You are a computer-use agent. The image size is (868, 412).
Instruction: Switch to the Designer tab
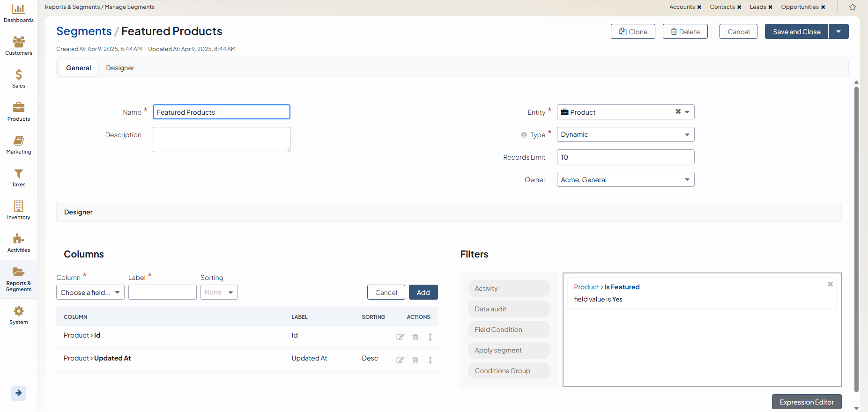click(x=120, y=68)
